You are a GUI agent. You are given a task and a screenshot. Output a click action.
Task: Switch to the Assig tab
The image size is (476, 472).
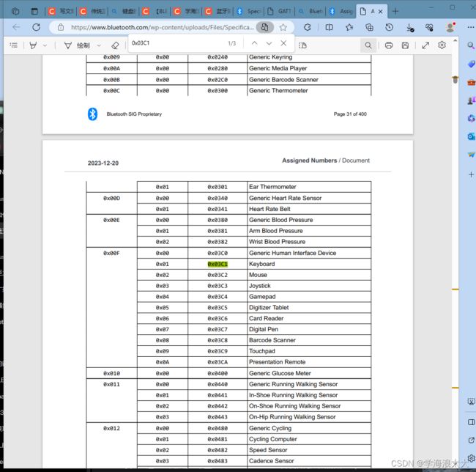click(x=341, y=12)
